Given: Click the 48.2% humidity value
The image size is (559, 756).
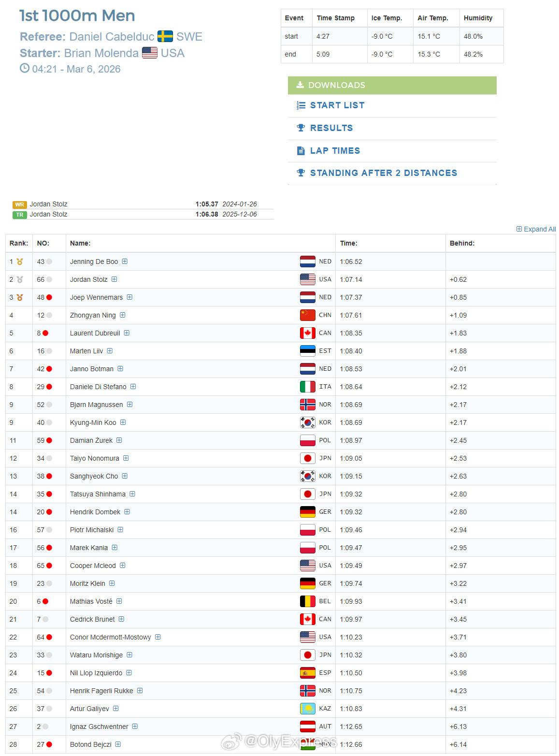Looking at the screenshot, I should click(473, 54).
